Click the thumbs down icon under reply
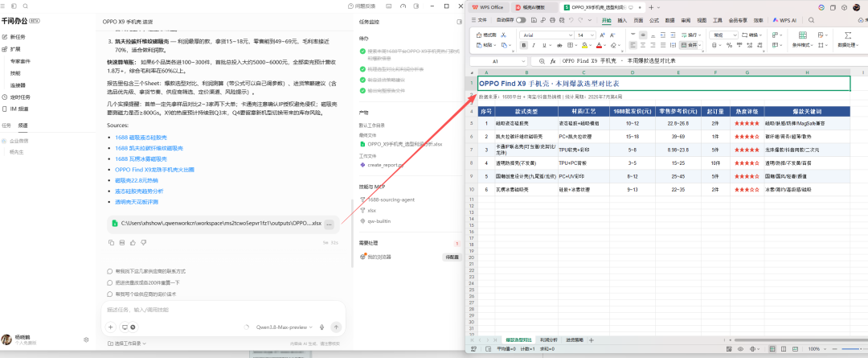The width and height of the screenshot is (868, 358). (x=143, y=242)
